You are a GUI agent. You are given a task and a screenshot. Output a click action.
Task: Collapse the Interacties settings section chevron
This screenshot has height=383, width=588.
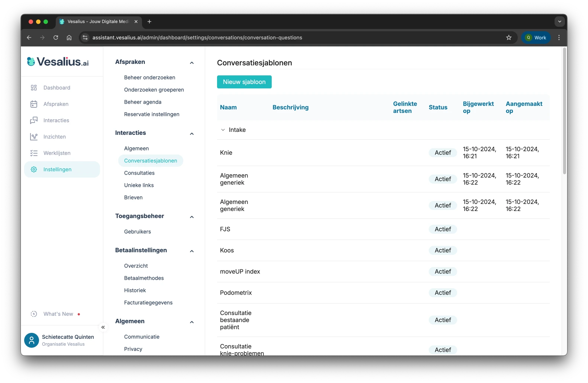point(192,133)
